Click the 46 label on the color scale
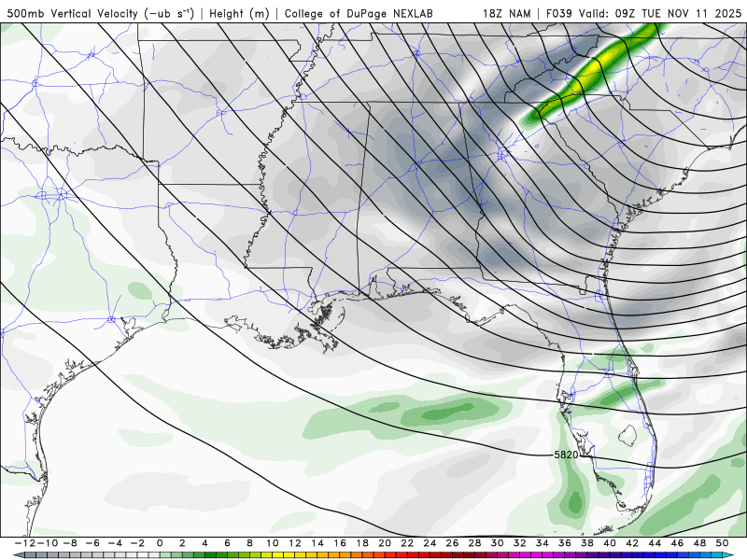This screenshot has height=560, width=747. [677, 543]
